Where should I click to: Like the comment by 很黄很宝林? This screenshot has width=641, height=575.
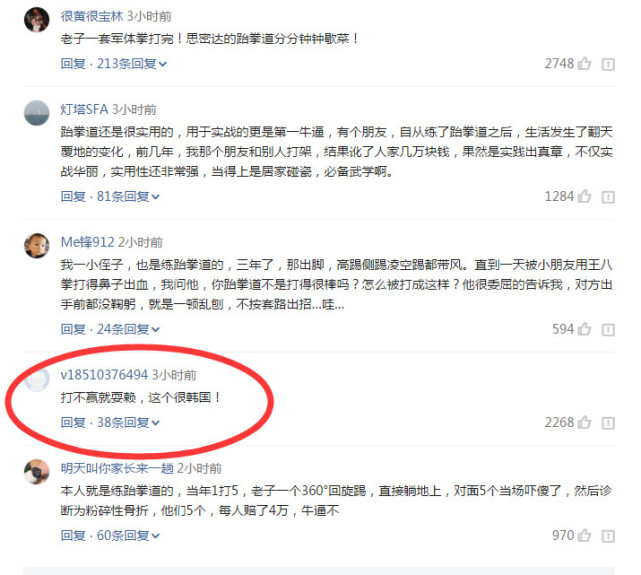tap(584, 63)
